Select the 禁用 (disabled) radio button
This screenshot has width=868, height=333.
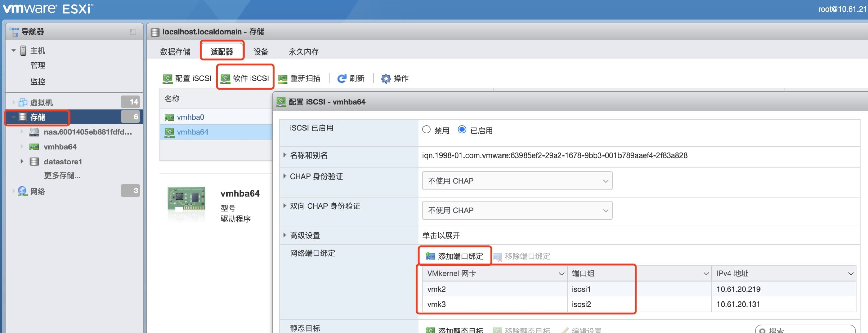(426, 130)
